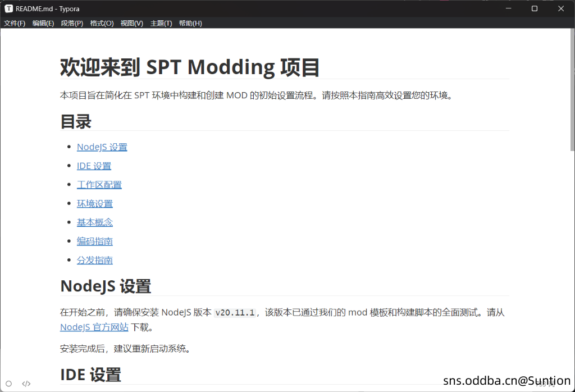Screen dimensions: 575x392
Task: Jump to the 工作区配置 section link
Action: click(x=99, y=185)
